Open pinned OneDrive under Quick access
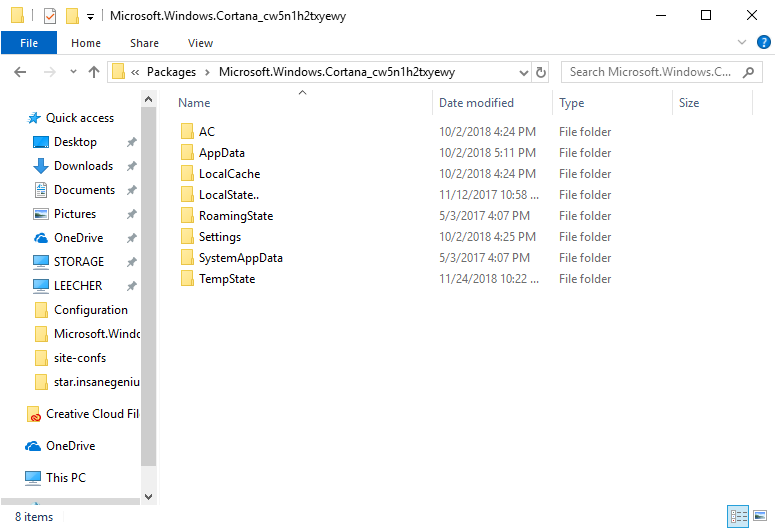Image resolution: width=776 pixels, height=529 pixels. point(78,238)
